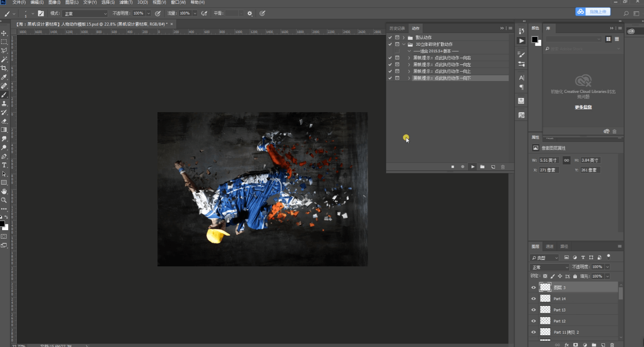Activate the Zoom tool in toolbar
The width and height of the screenshot is (644, 347).
tap(4, 200)
